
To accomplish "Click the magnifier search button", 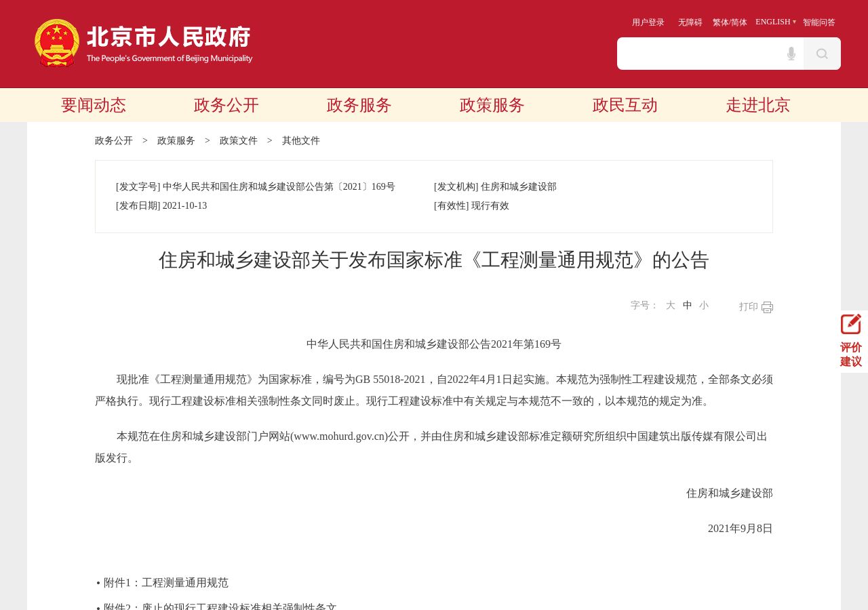I will 822,54.
